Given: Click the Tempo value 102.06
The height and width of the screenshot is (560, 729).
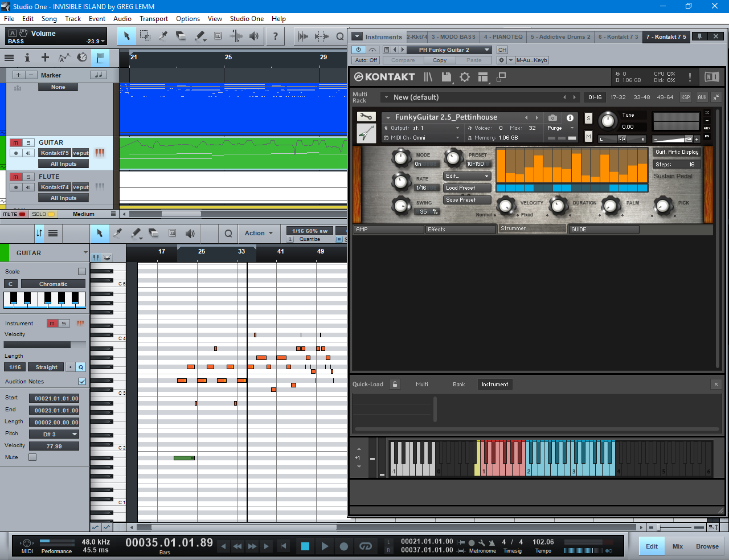Looking at the screenshot, I should click(543, 542).
